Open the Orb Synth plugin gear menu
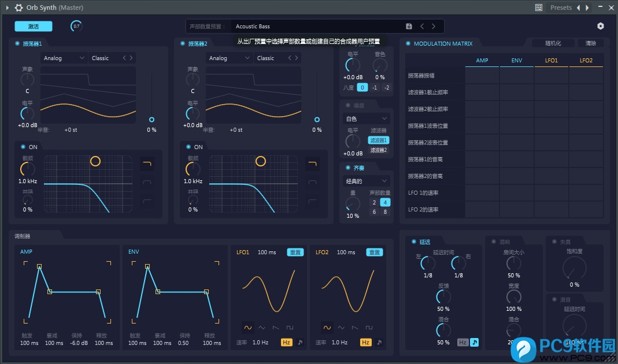This screenshot has height=364, width=618. point(18,8)
